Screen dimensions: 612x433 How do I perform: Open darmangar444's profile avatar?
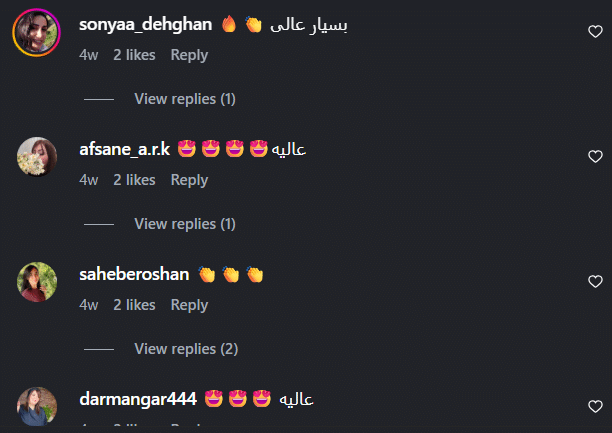click(37, 406)
